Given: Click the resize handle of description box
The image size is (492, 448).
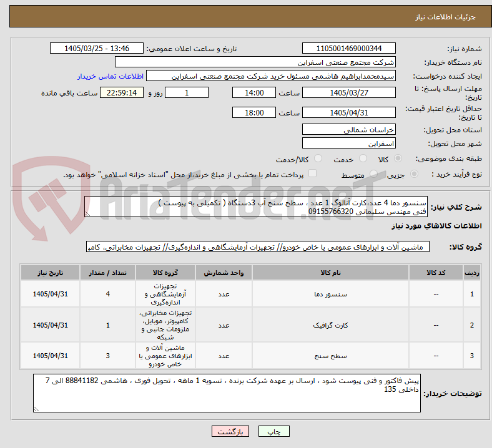Looking at the screenshot, I should tap(87, 214).
